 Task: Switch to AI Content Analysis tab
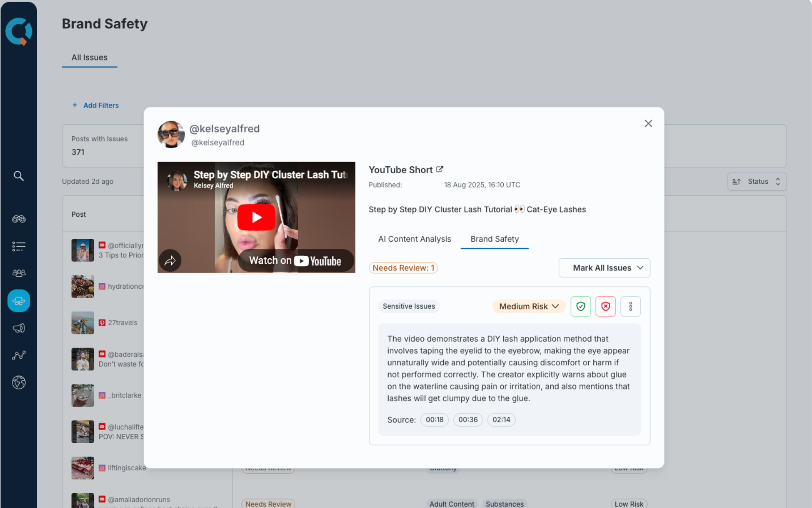point(414,239)
